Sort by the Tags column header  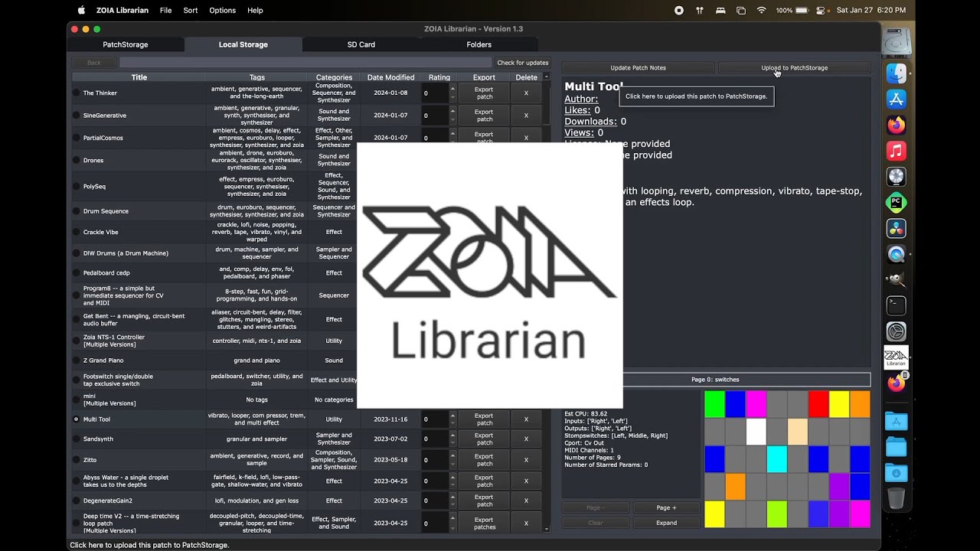(x=257, y=77)
